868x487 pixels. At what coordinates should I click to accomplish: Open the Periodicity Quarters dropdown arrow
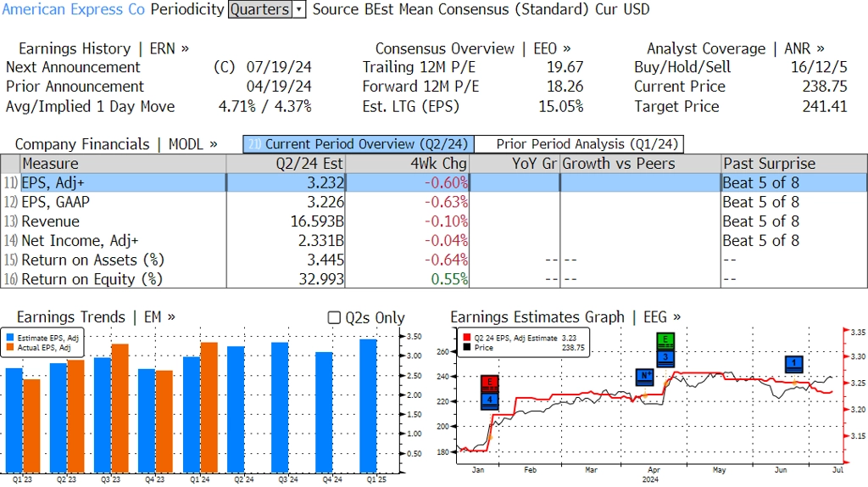[299, 9]
